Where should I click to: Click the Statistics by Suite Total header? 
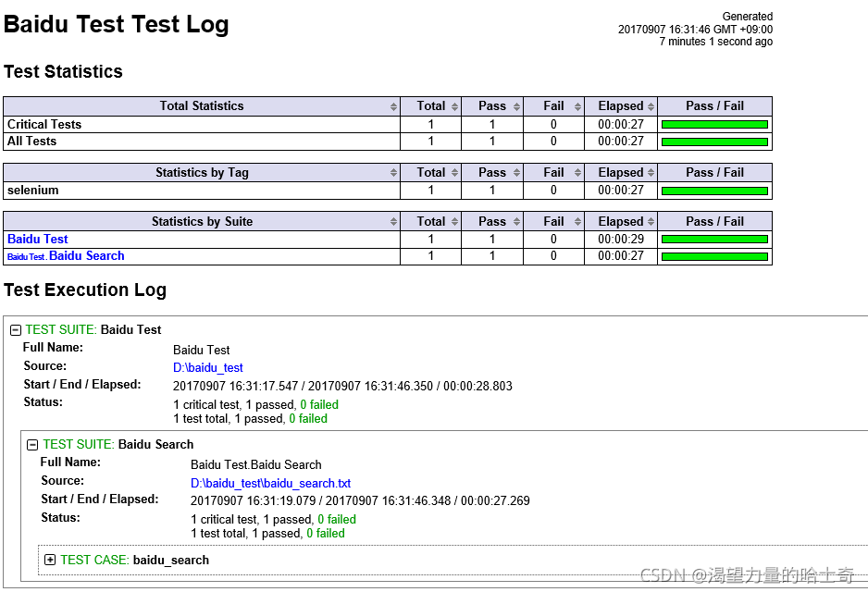430,221
